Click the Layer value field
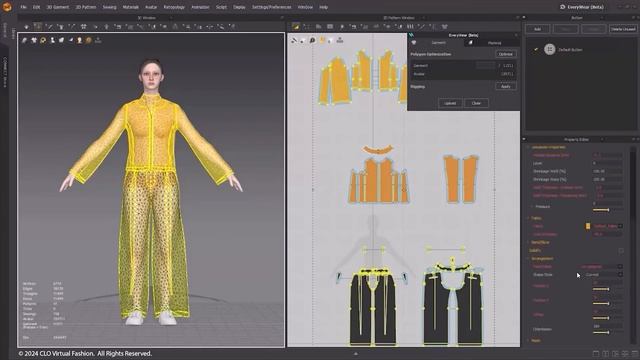The height and width of the screenshot is (360, 640). click(607, 163)
